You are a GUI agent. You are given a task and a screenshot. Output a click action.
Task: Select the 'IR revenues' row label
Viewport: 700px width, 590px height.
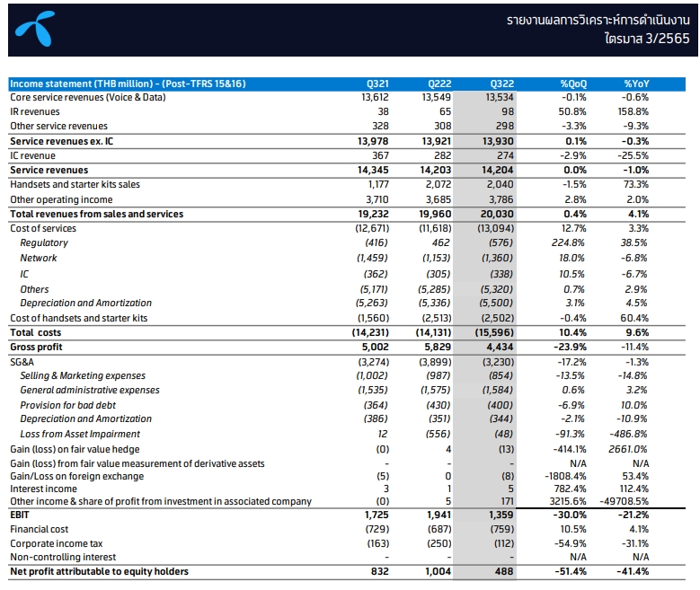click(x=35, y=111)
